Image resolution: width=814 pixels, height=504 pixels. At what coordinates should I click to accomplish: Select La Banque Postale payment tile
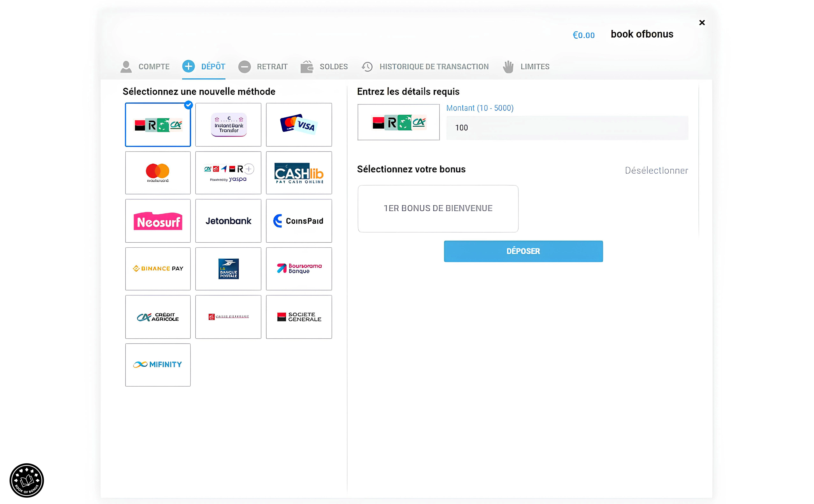(228, 269)
